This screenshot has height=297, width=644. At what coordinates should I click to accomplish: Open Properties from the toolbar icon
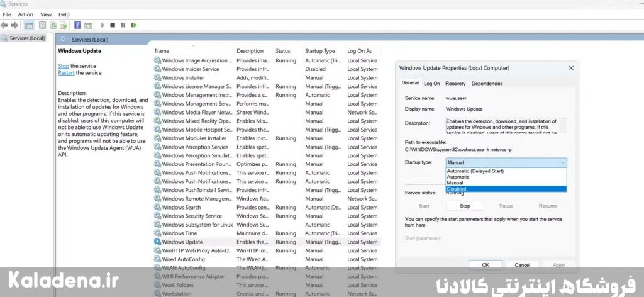pos(42,25)
